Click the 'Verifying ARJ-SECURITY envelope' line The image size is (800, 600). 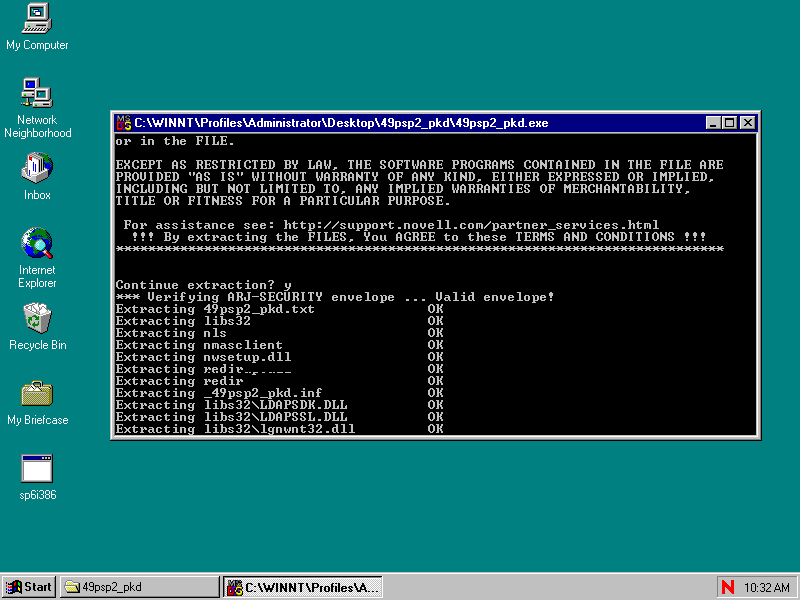[335, 297]
